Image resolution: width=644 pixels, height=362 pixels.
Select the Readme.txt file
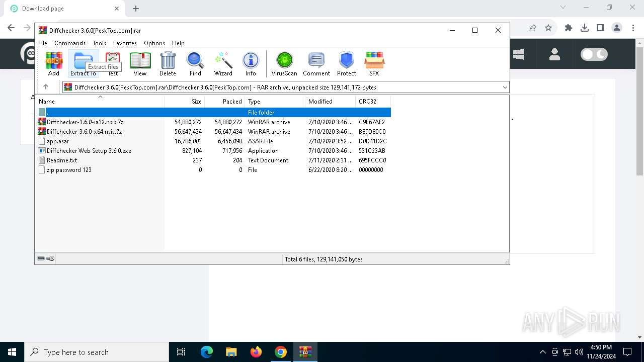[x=213, y=160]
